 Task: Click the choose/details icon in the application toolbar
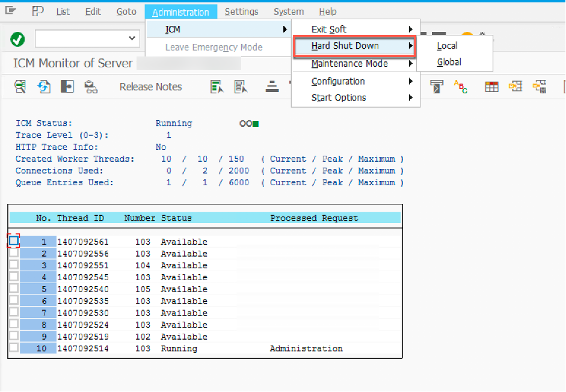pyautogui.click(x=20, y=87)
